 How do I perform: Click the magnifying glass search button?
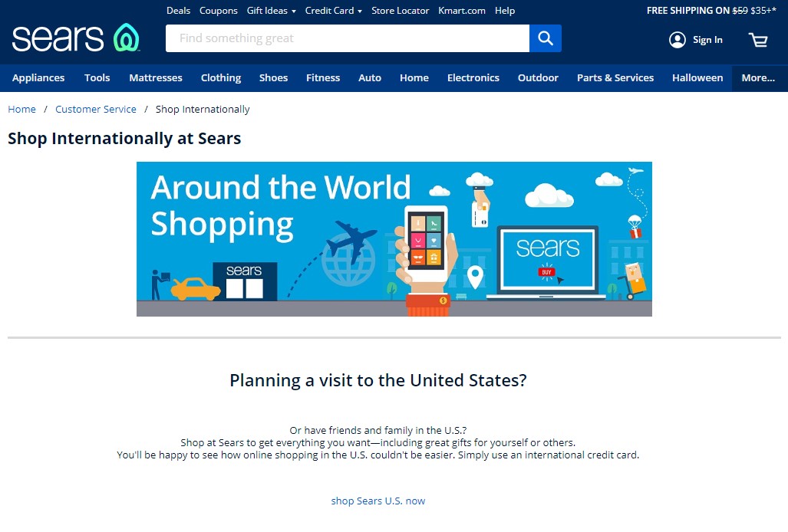pos(546,38)
